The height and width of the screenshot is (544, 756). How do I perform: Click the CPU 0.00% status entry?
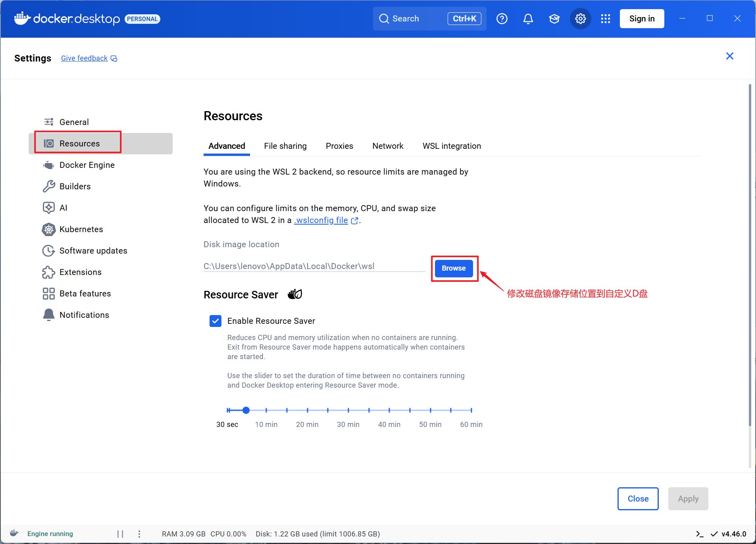[228, 534]
